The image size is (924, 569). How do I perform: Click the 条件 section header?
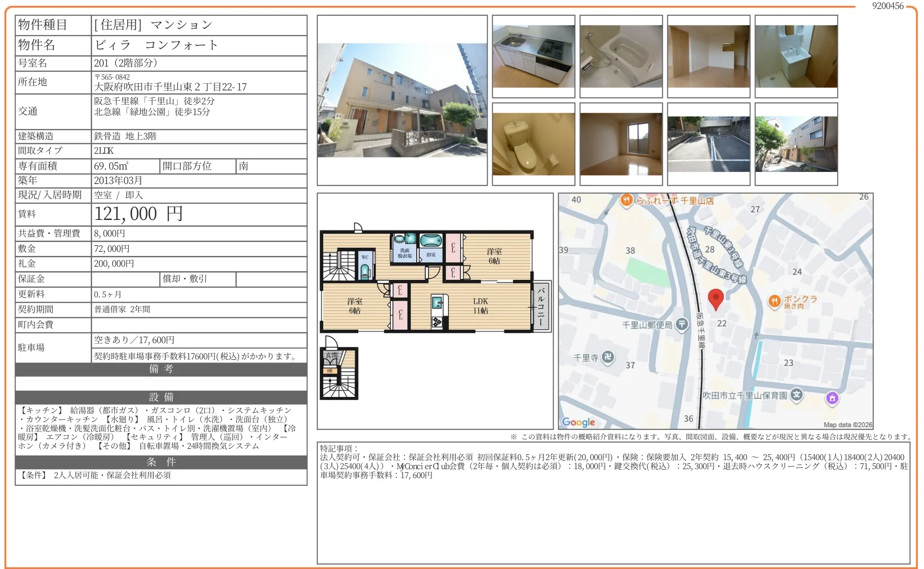[161, 462]
